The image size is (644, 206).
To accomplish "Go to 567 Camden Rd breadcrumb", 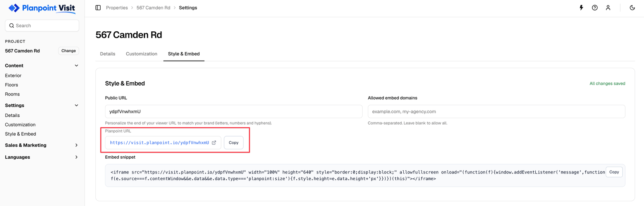I will 153,8.
